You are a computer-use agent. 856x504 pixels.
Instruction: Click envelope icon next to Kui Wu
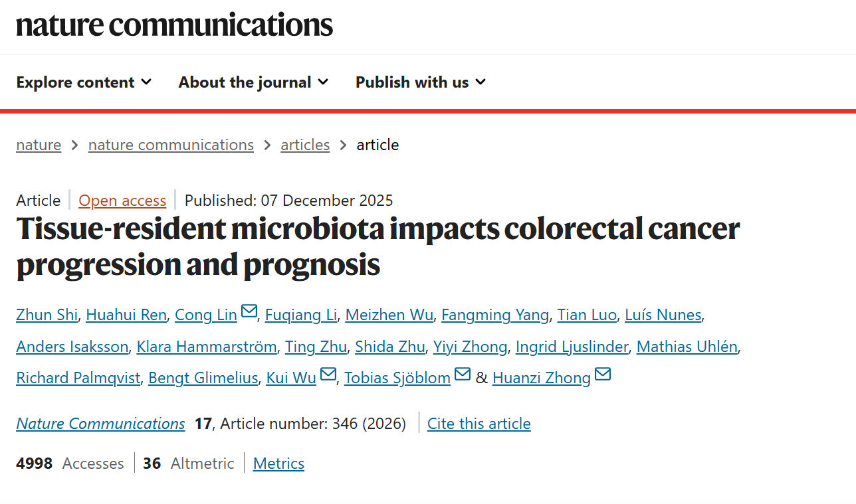point(328,375)
